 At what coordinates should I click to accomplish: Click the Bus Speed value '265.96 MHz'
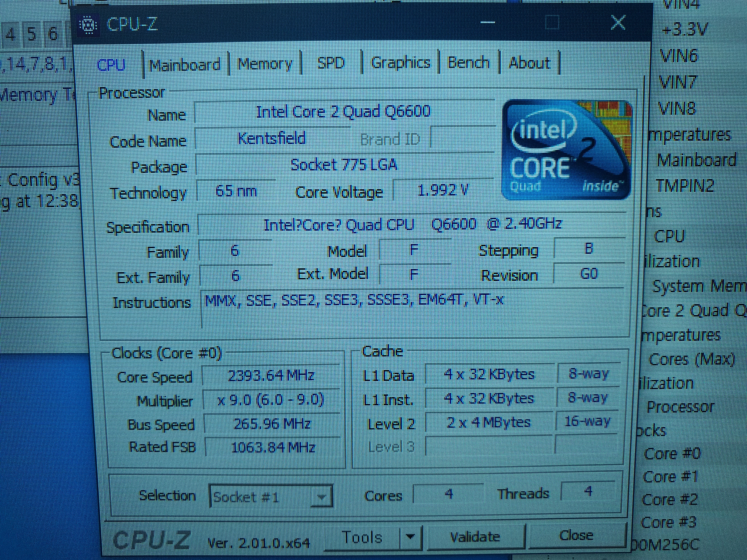pos(272,424)
